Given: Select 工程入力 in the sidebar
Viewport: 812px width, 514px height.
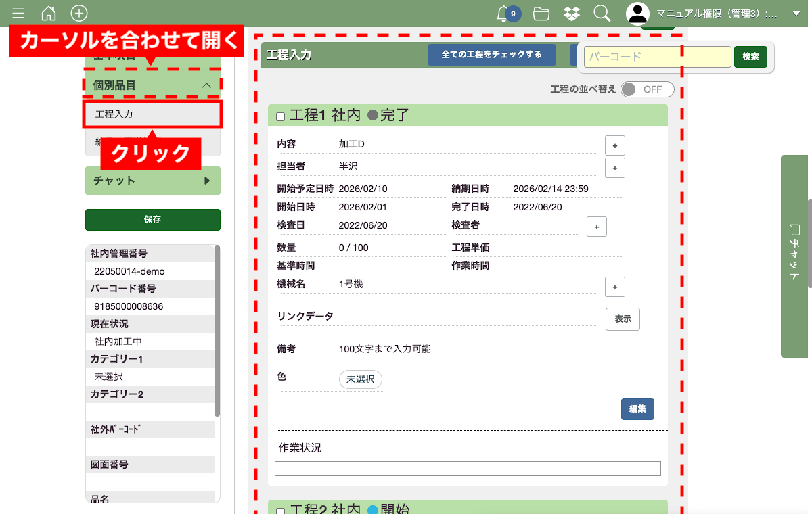Looking at the screenshot, I should [x=153, y=114].
